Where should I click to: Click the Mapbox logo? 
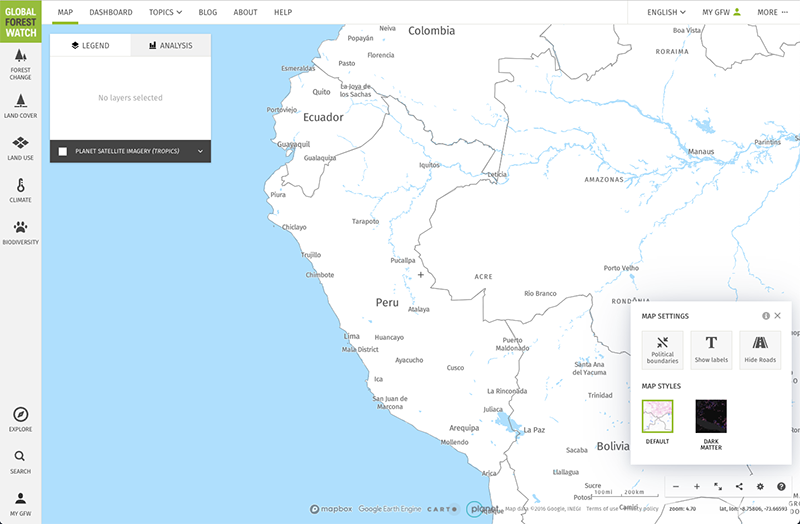(331, 509)
